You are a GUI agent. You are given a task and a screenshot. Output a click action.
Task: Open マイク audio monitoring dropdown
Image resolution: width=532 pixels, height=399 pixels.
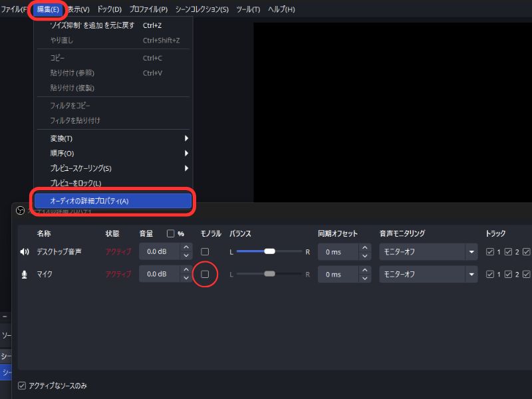coord(471,274)
